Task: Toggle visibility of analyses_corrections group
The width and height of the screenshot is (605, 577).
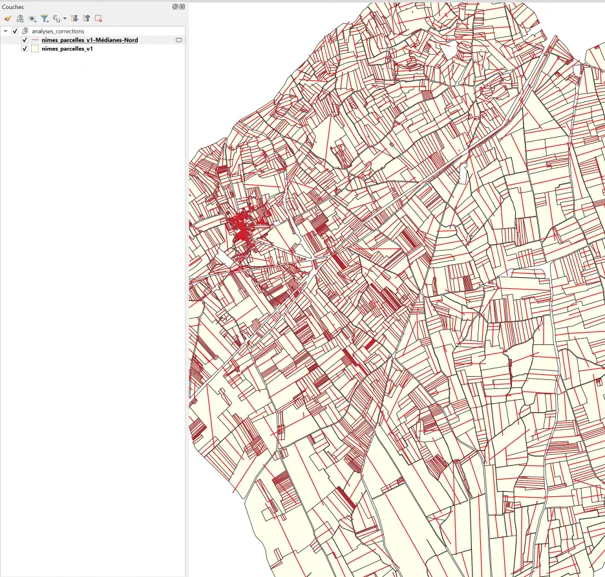Action: coord(15,31)
